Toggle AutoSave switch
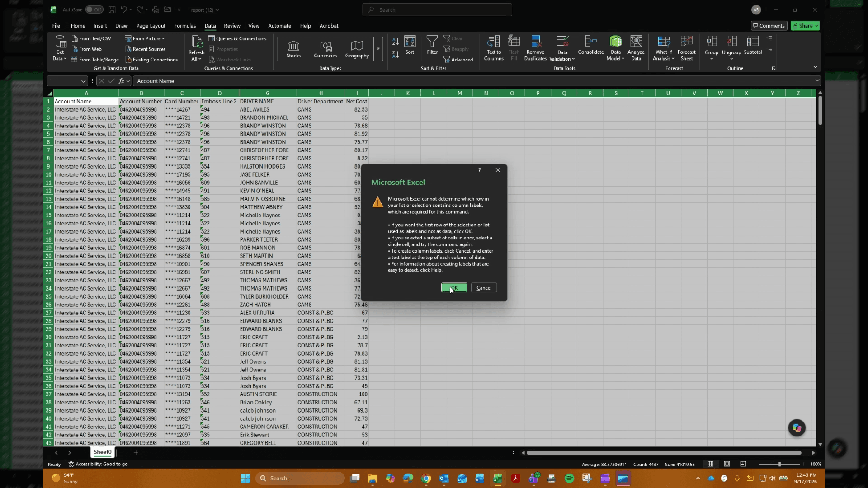Screen dimensions: 868x488 (94, 9)
